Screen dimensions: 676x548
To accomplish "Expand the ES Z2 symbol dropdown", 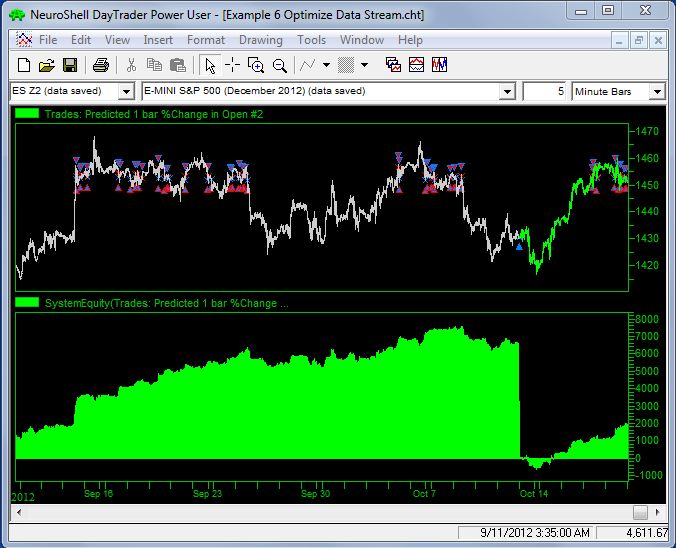I will 126,91.
